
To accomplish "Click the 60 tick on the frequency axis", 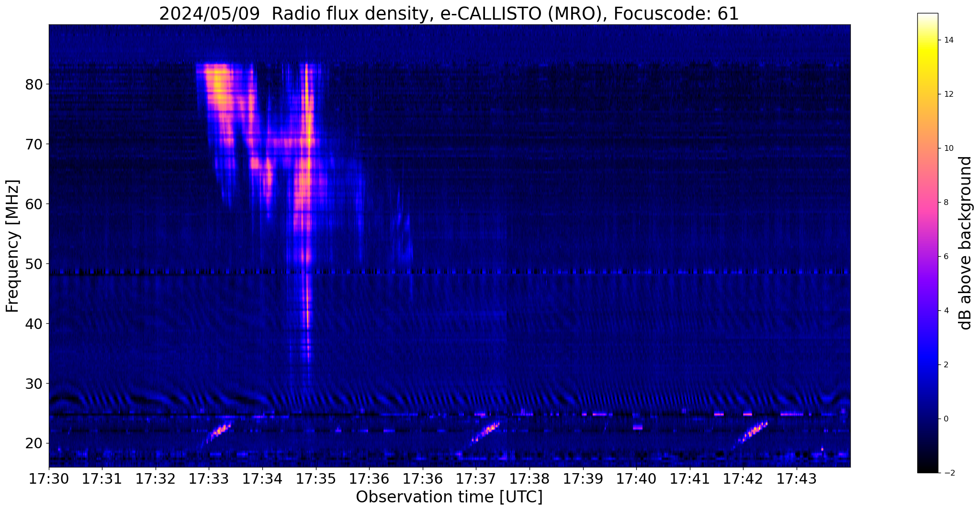I will 34,204.
